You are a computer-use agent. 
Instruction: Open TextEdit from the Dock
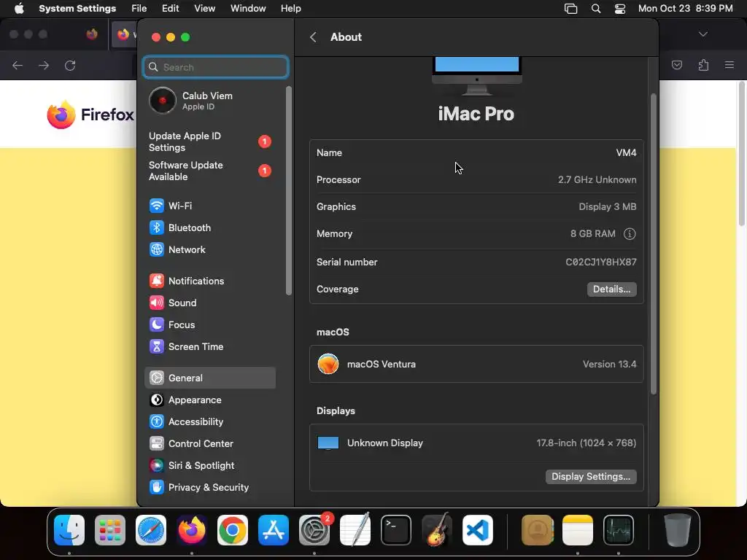(355, 530)
